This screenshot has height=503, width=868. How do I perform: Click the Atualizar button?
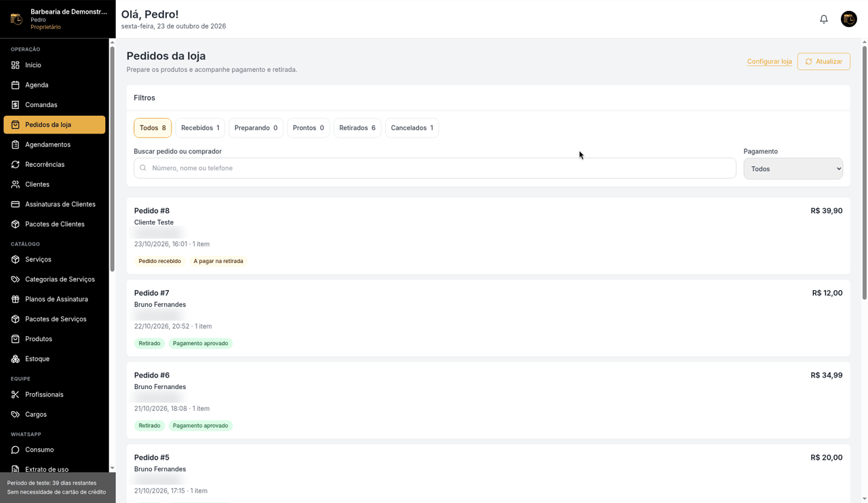(824, 62)
